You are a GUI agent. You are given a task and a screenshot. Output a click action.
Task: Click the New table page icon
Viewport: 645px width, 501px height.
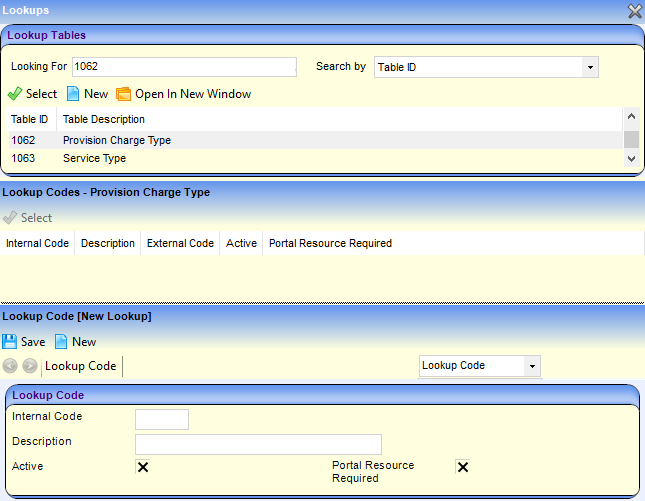coord(73,94)
